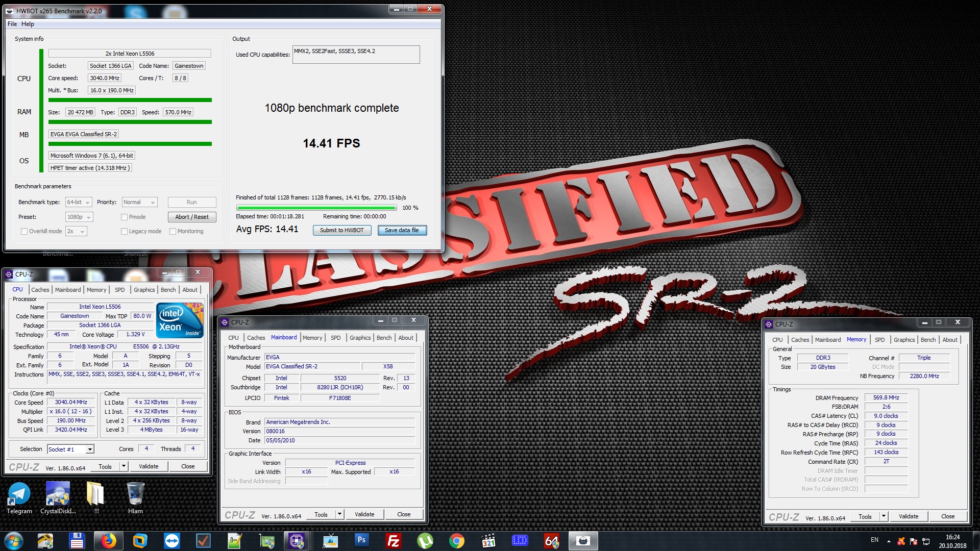
Task: Enable the Legacy mode checkbox
Action: [124, 231]
